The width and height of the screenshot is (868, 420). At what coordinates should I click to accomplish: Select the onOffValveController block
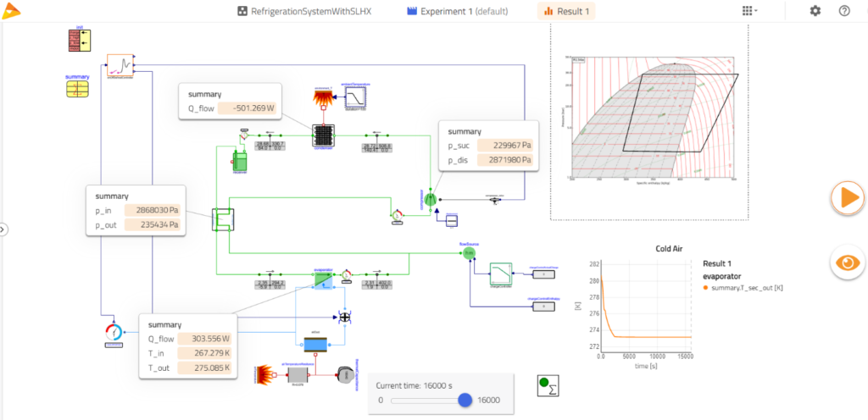coord(120,65)
